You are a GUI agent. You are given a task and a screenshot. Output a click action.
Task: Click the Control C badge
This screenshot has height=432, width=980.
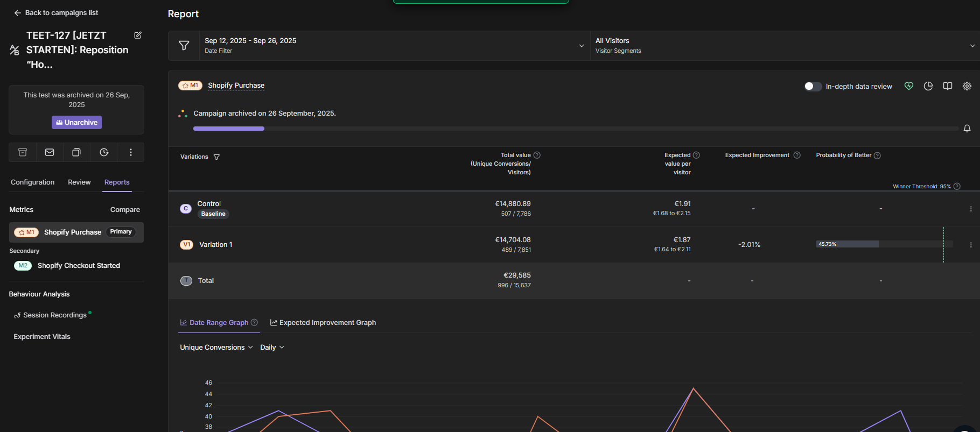click(186, 209)
